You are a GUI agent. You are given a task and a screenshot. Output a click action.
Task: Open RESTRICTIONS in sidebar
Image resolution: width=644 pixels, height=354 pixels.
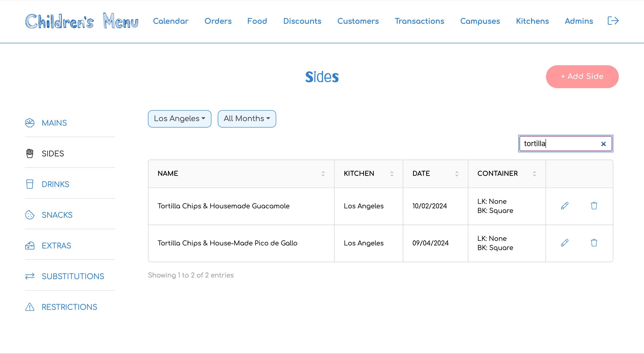(69, 307)
